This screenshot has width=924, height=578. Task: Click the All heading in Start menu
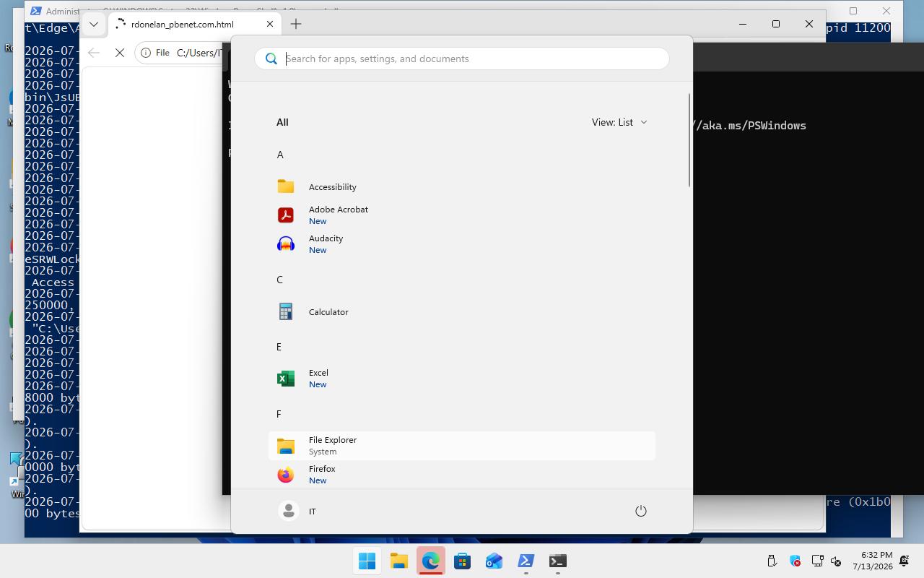[282, 122]
